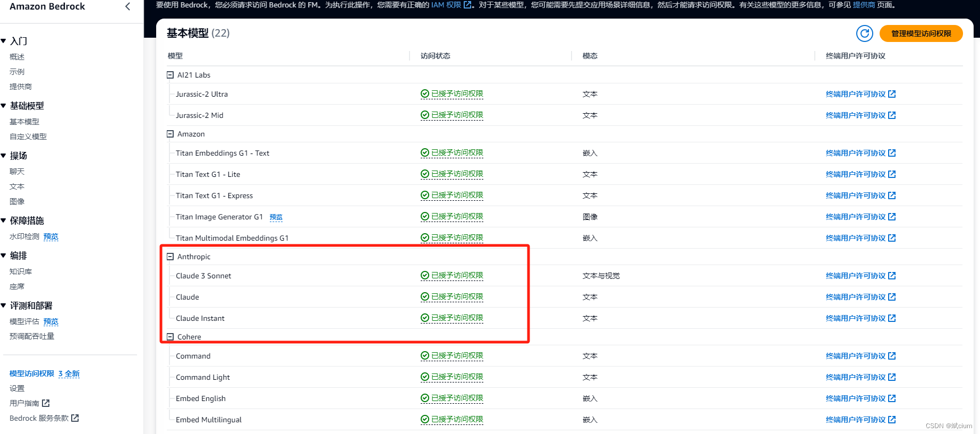
Task: Click the 模态 column header
Action: (590, 56)
